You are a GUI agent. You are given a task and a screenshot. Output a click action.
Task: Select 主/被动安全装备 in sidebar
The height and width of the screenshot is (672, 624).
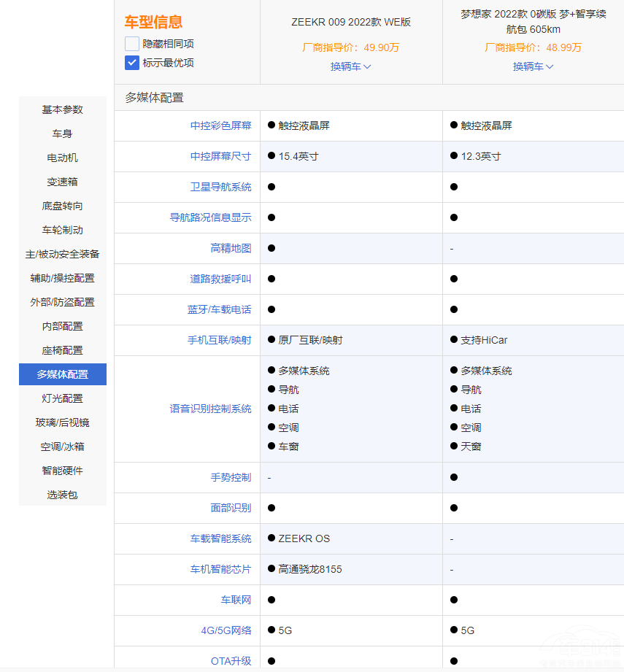click(x=63, y=254)
